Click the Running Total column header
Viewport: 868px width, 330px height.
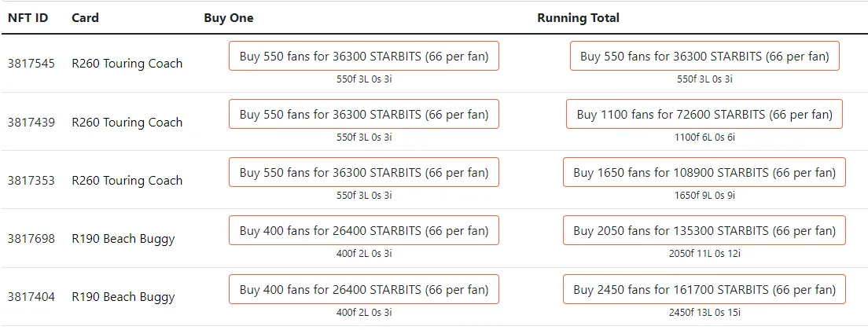578,18
